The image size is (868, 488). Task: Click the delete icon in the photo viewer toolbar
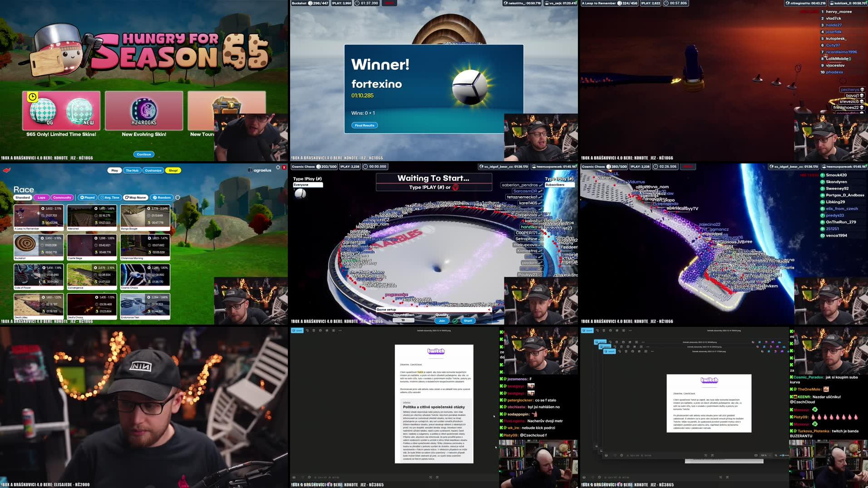tap(314, 331)
